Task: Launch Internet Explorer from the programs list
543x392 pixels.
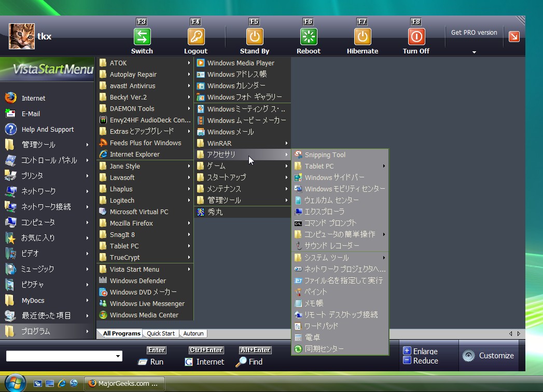Action: pos(145,154)
